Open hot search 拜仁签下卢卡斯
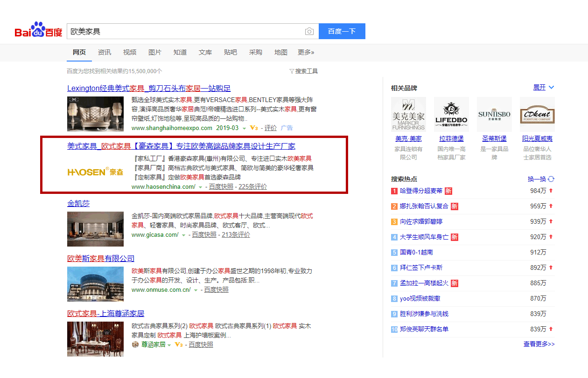This screenshot has height=378, width=588. tap(421, 268)
